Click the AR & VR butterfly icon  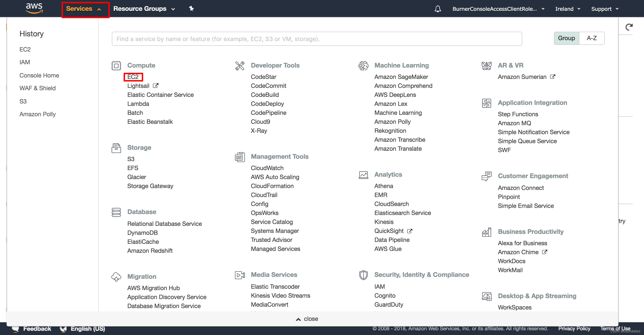tap(486, 66)
